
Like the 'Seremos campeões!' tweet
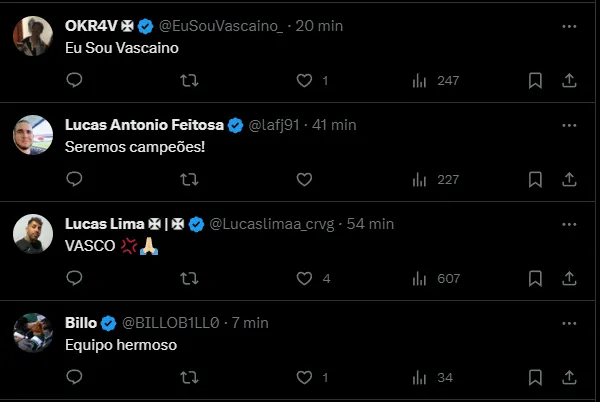point(305,179)
